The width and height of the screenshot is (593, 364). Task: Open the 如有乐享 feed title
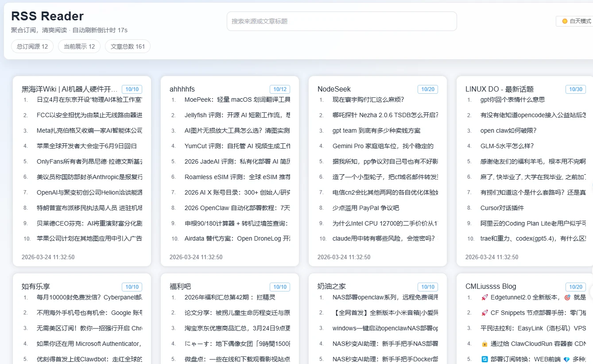click(36, 287)
